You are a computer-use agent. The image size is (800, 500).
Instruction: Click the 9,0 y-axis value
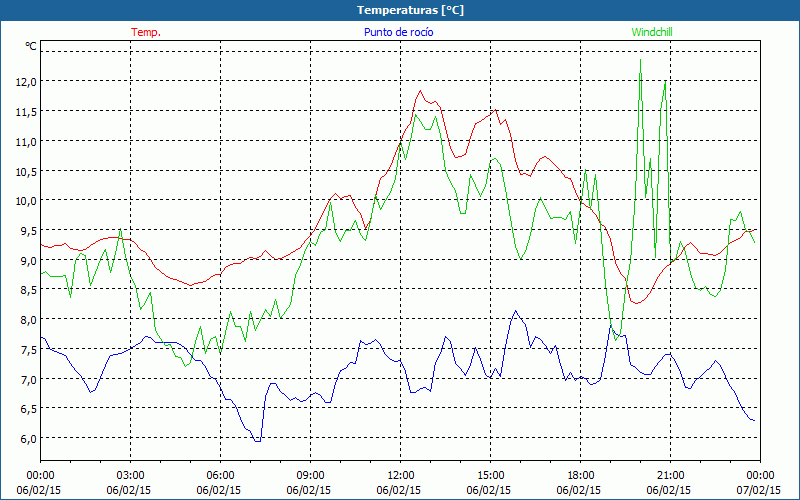[x=29, y=260]
